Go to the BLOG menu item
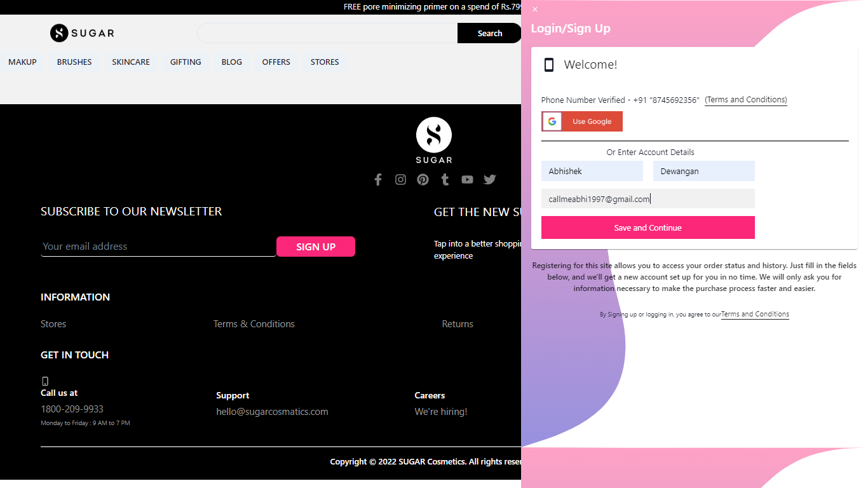 [232, 62]
